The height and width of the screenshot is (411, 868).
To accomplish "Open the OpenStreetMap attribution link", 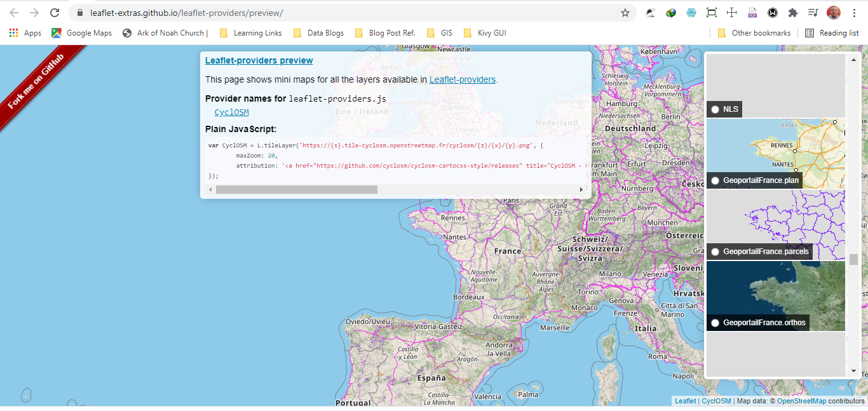I will (x=801, y=401).
